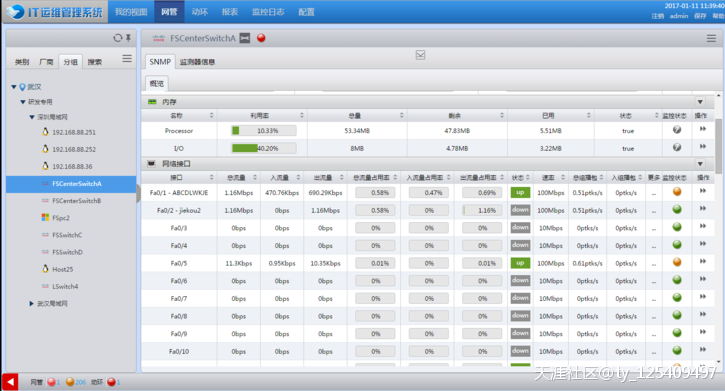Image resolution: width=725 pixels, height=391 pixels.
Task: Open the 报表 menu
Action: [x=229, y=12]
